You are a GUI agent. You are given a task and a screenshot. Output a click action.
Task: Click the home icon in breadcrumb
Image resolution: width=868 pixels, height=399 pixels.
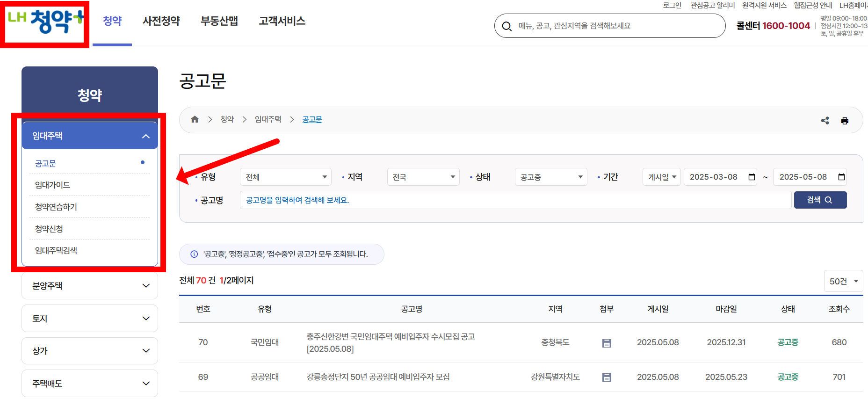coord(195,119)
